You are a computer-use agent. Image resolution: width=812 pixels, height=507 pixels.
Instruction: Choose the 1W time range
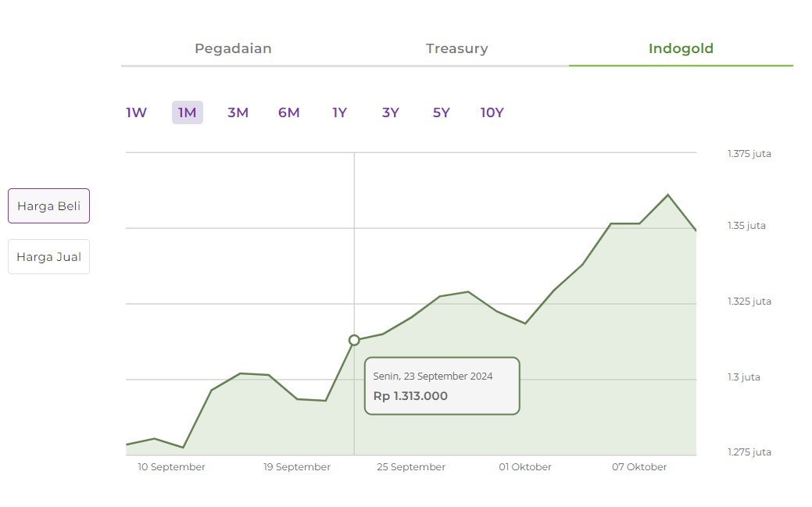(x=136, y=112)
